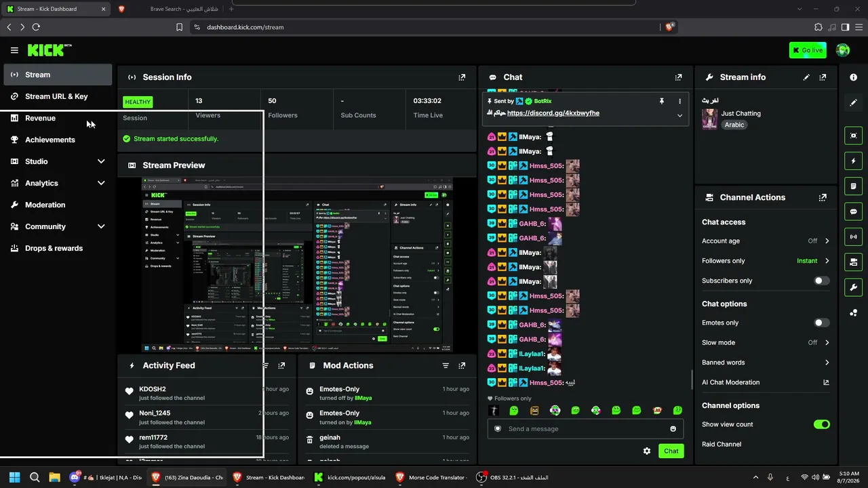Toggle mod actions document widget in right rail
This screenshot has width=868, height=488.
click(854, 186)
